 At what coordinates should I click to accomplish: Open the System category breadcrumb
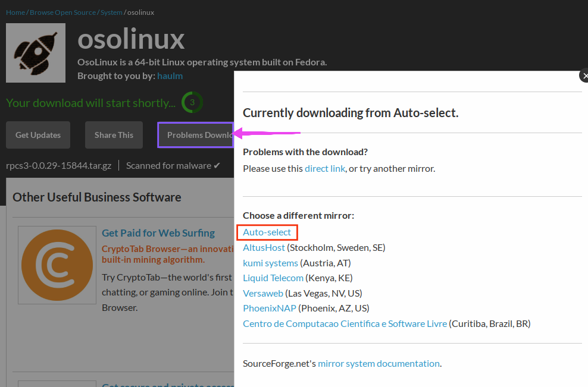pyautogui.click(x=111, y=12)
